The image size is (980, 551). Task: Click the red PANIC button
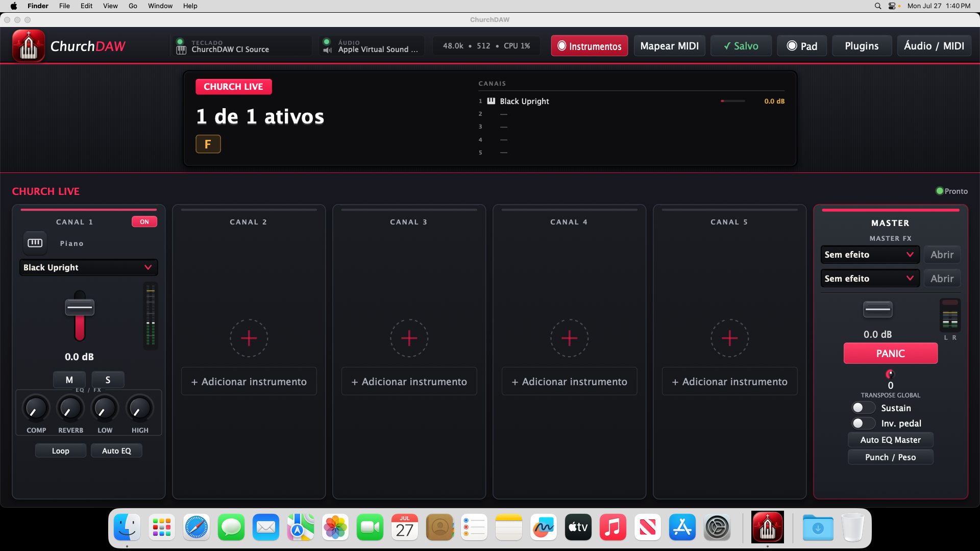890,354
